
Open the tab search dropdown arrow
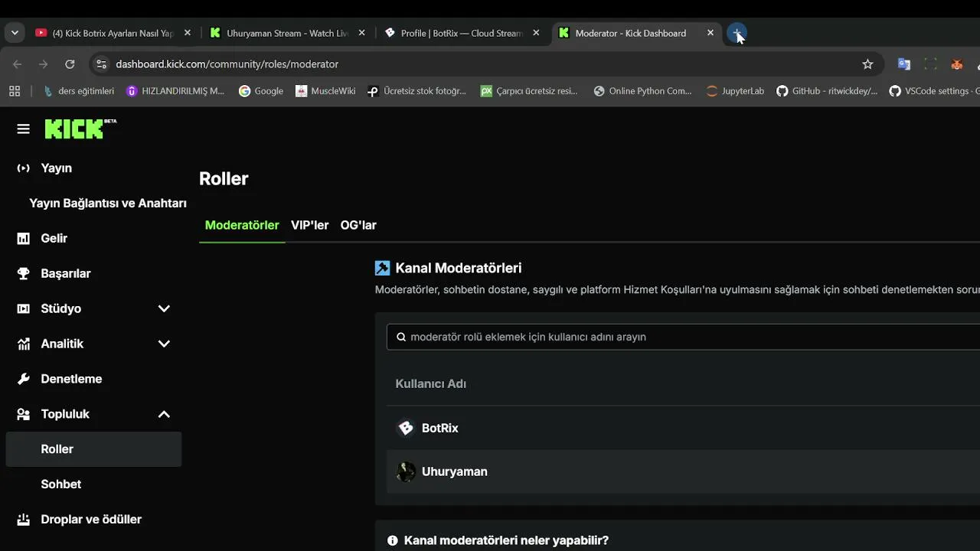15,33
